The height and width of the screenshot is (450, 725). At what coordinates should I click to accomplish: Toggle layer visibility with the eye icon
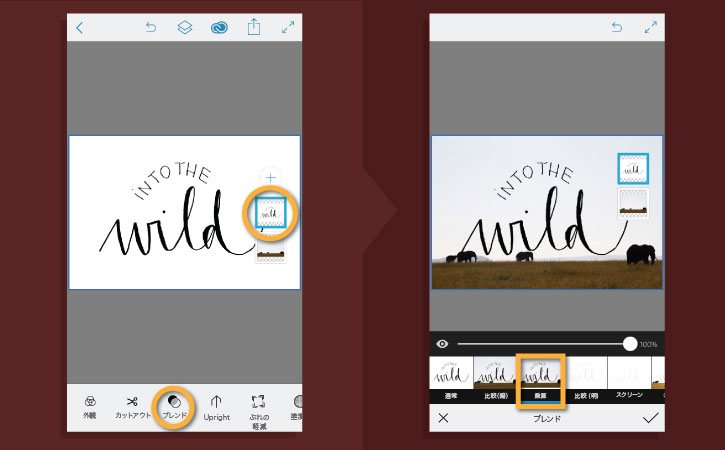tap(442, 344)
